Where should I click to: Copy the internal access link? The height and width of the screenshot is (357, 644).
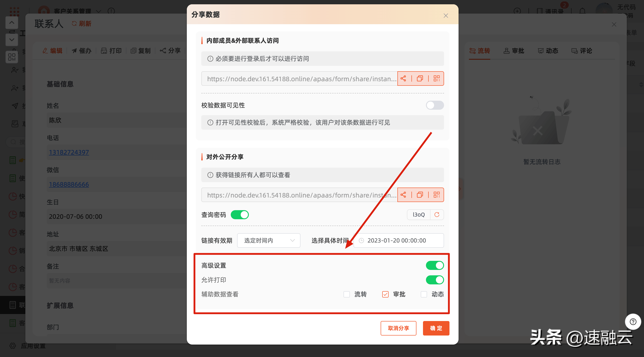click(420, 79)
